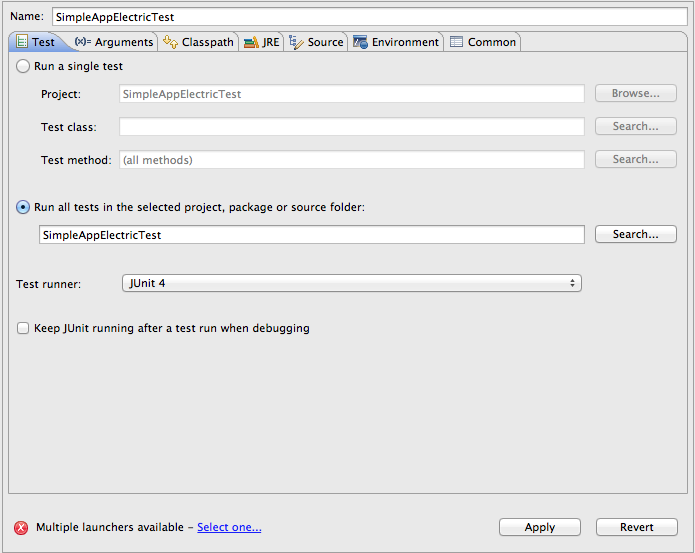Click the Common tab icon
The image size is (695, 553).
(x=457, y=42)
